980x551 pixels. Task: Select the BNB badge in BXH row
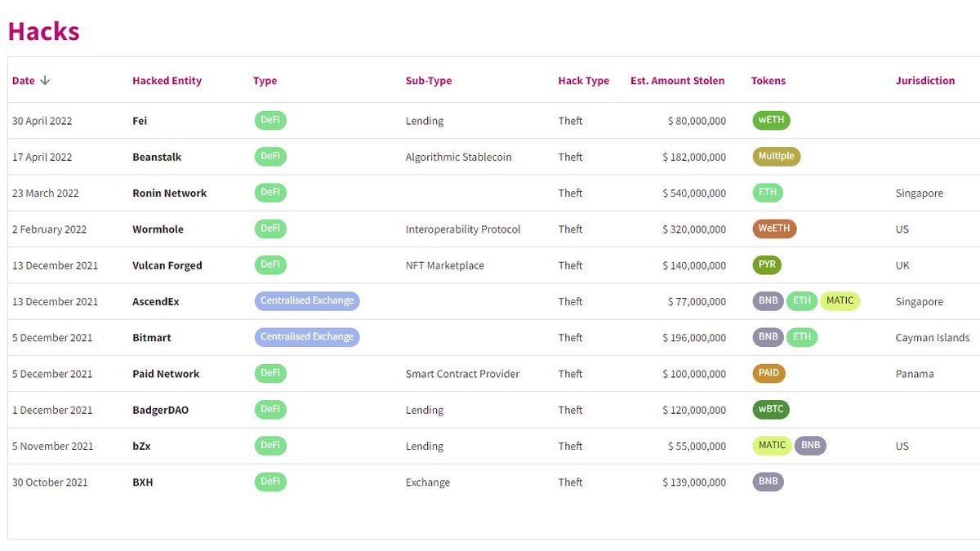(768, 482)
